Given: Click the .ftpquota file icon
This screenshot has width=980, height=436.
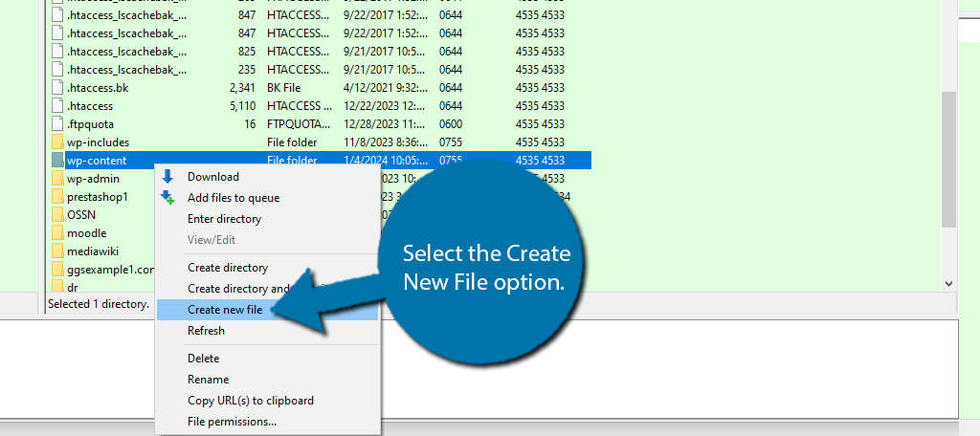Looking at the screenshot, I should 57,124.
